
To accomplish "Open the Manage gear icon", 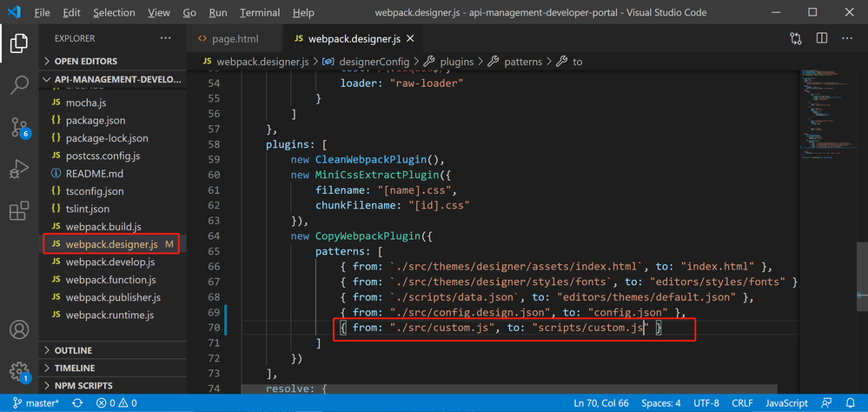I will 19,371.
